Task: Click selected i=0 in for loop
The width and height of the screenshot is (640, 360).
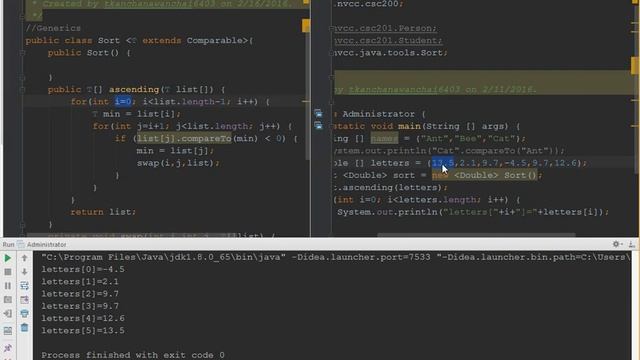Action: point(123,102)
